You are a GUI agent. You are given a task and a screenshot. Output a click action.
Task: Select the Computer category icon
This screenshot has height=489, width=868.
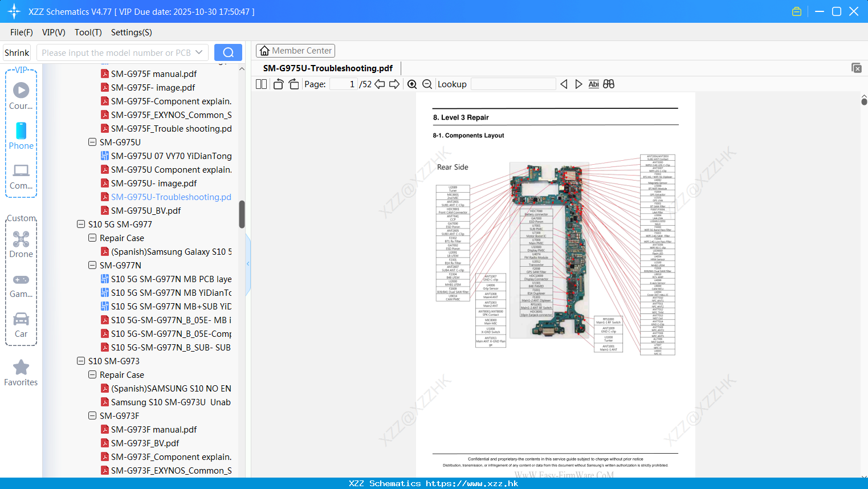[21, 176]
